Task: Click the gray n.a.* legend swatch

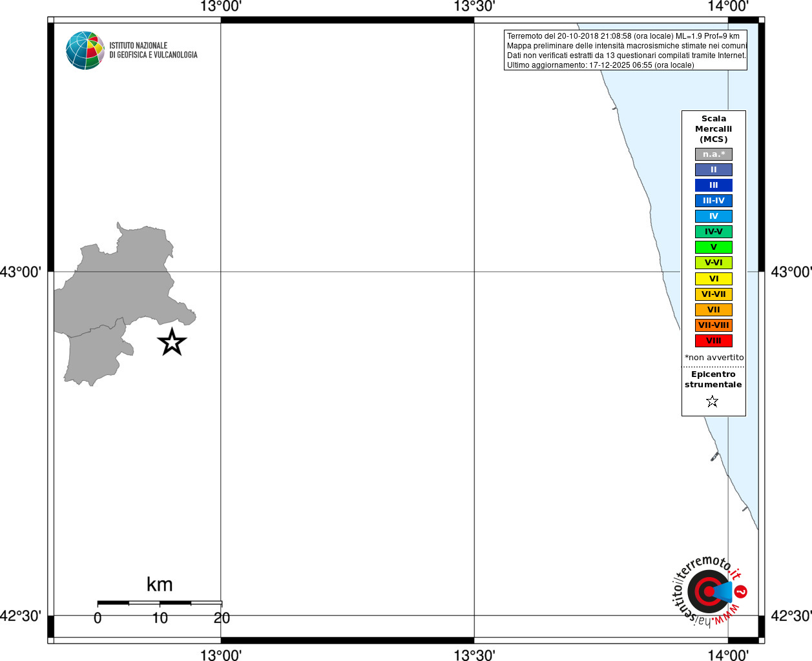Action: click(713, 154)
